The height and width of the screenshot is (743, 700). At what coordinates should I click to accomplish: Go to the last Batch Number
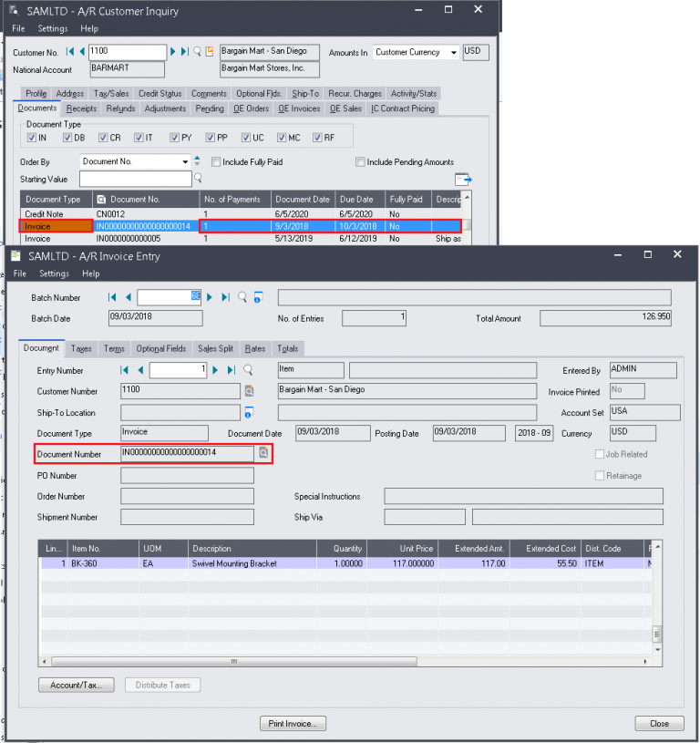coord(226,297)
